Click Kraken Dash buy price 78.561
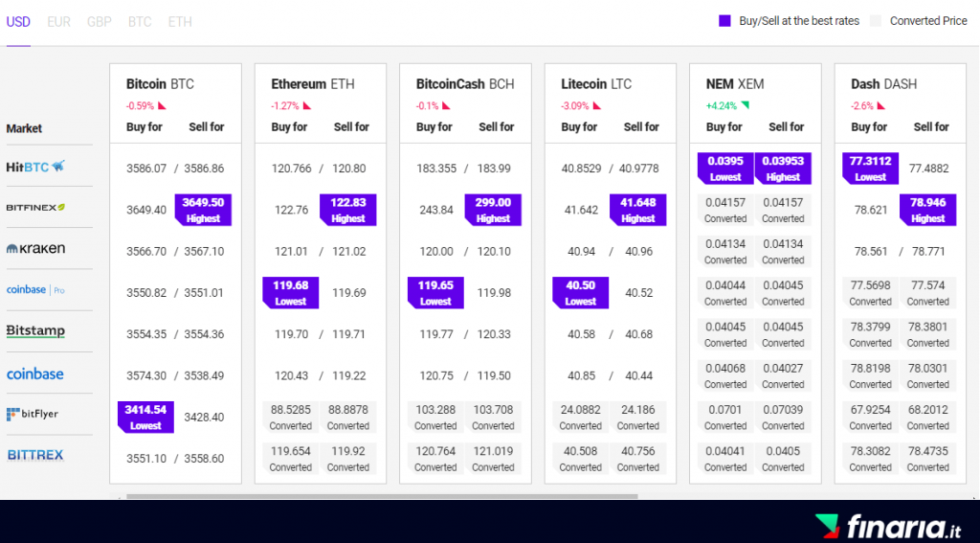Screen dimensions: 980x543 point(871,252)
